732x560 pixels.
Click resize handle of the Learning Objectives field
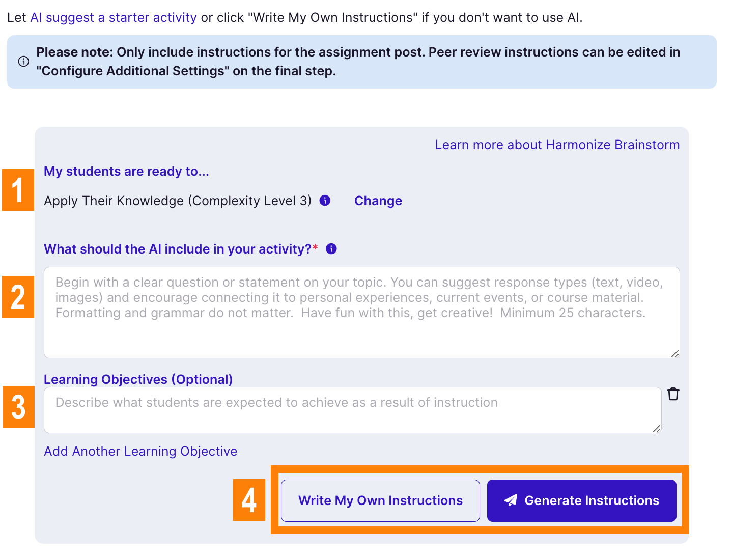point(656,429)
